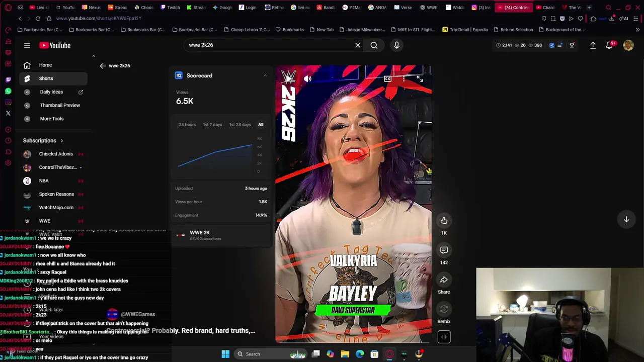Select the 1st 28 days range tab

tap(240, 125)
